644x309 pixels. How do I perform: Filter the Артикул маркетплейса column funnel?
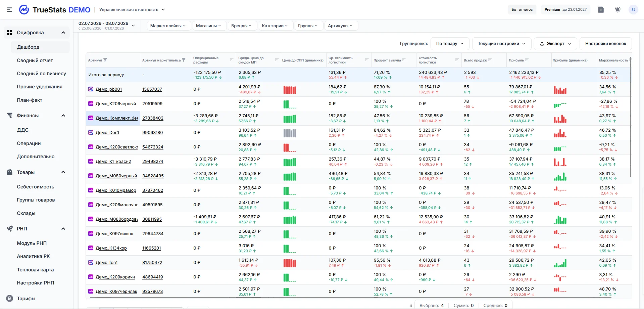pos(184,60)
